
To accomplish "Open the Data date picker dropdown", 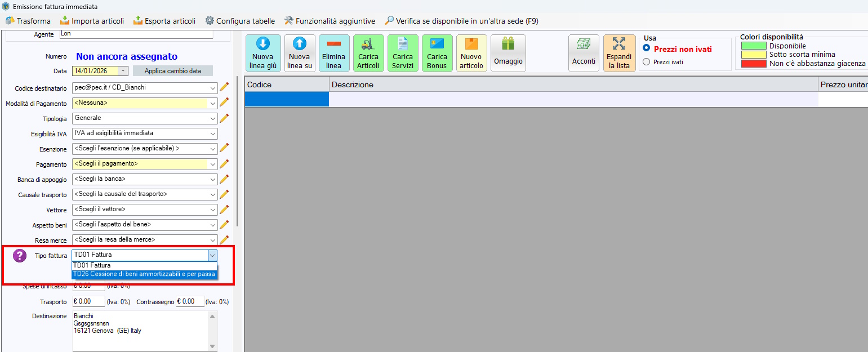I will tap(123, 71).
